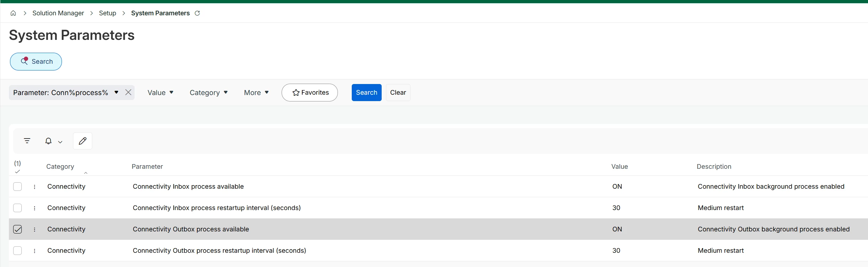The height and width of the screenshot is (267, 868).
Task: Click ON value of Outbox process available
Action: pos(617,229)
